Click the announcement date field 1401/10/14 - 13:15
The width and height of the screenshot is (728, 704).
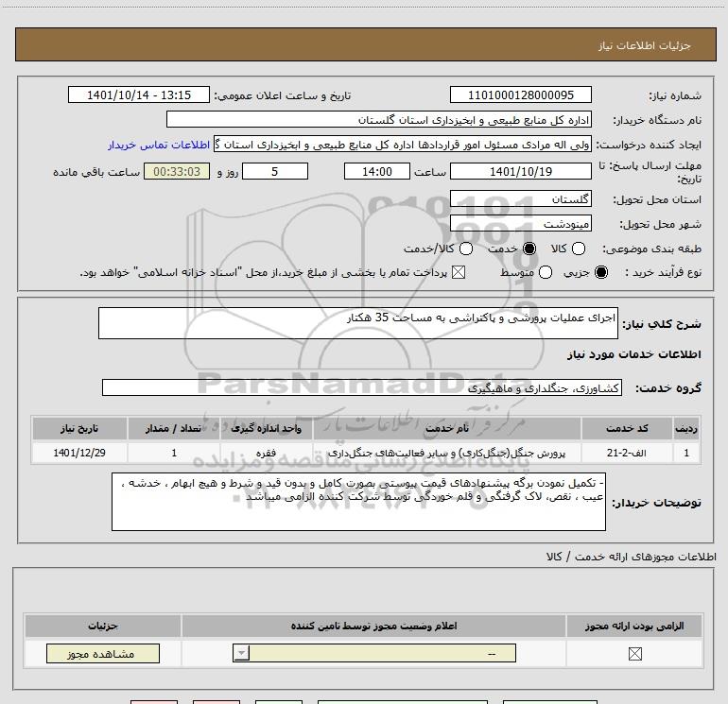point(139,94)
